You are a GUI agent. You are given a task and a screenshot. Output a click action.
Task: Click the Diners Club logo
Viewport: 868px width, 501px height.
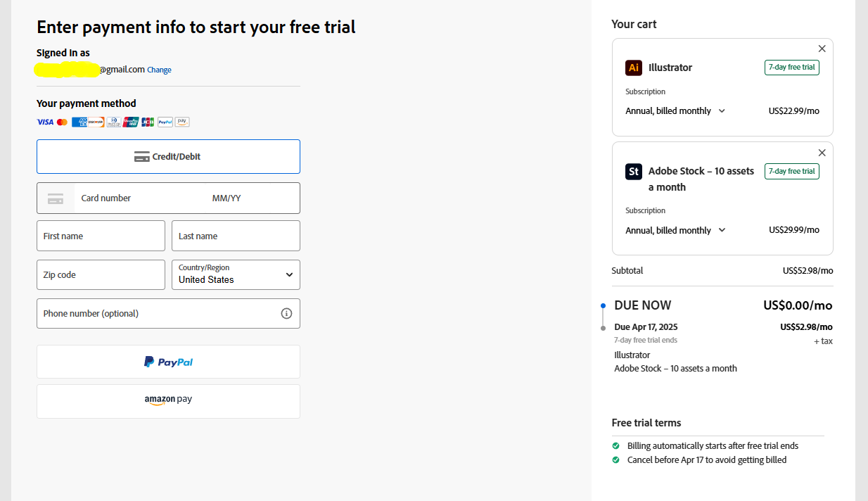click(x=114, y=122)
